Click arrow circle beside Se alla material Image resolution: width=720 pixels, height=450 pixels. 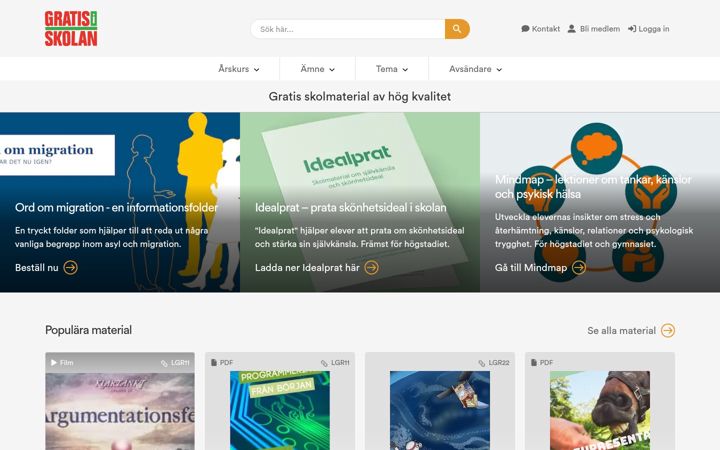pyautogui.click(x=668, y=331)
